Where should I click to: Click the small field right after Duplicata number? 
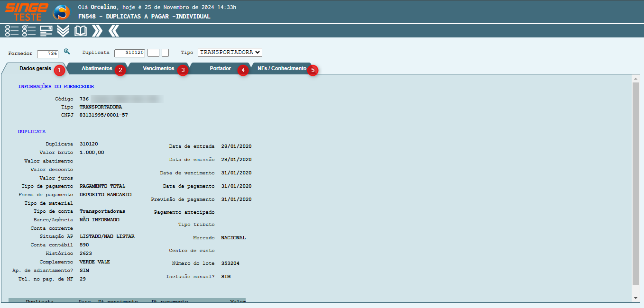point(153,53)
